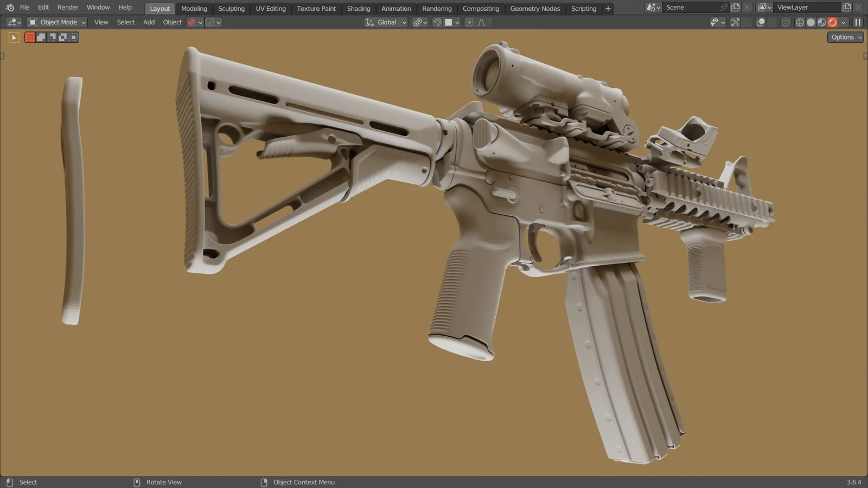This screenshot has width=868, height=488.
Task: Open the Object Mode dropdown
Action: point(56,22)
